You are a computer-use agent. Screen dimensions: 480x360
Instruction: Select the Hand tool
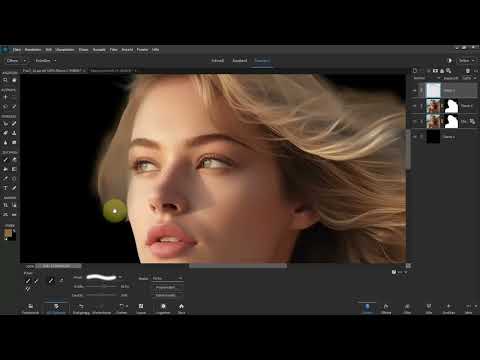pos(14,80)
